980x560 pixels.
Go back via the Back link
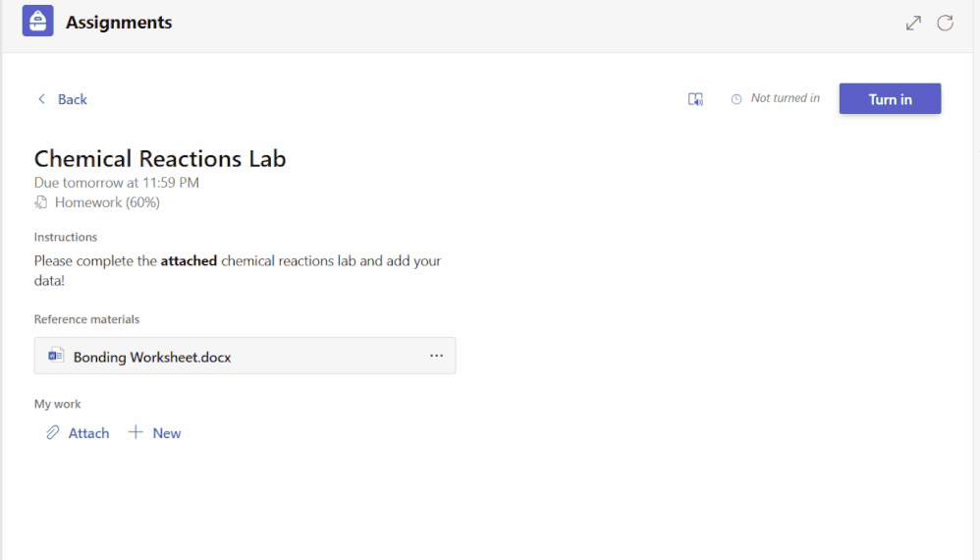click(x=72, y=99)
